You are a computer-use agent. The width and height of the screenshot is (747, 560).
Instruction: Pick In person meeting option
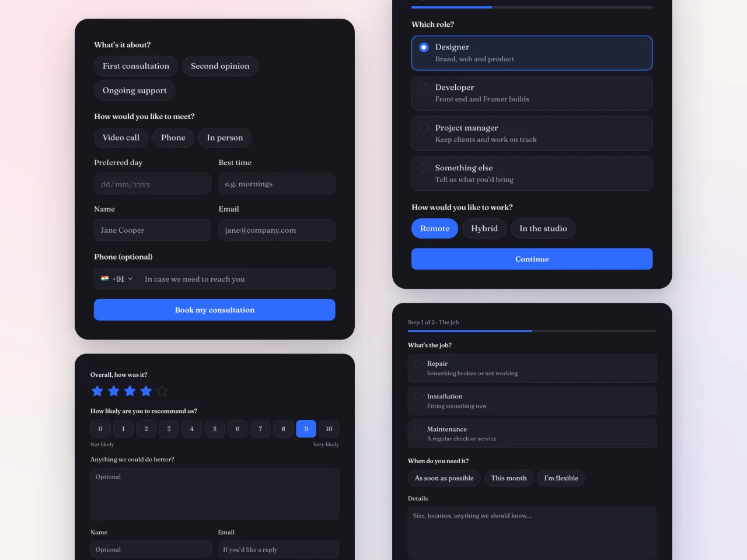(225, 138)
